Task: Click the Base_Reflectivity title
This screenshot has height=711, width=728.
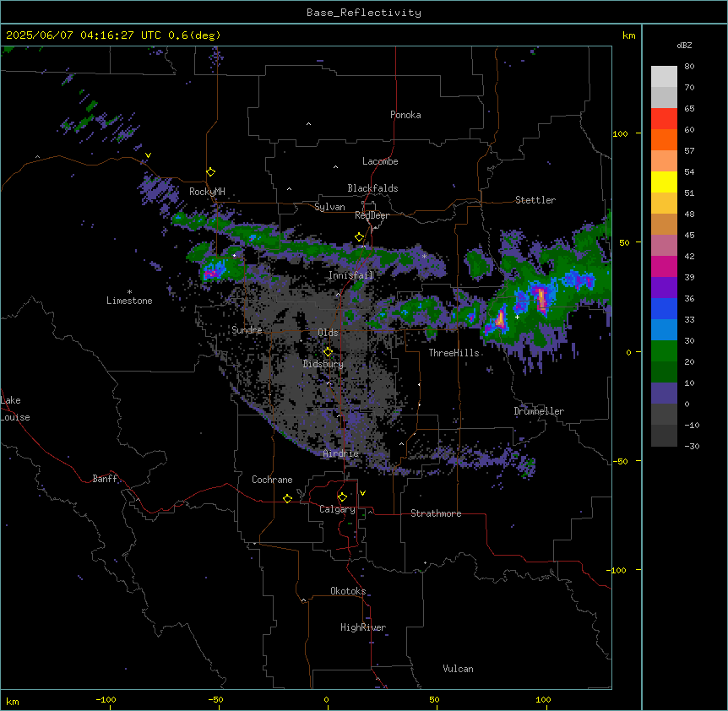Action: click(364, 13)
